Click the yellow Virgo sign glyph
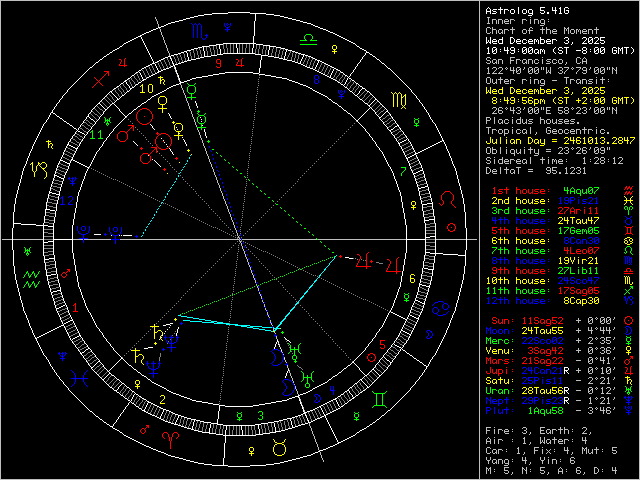 (x=398, y=100)
